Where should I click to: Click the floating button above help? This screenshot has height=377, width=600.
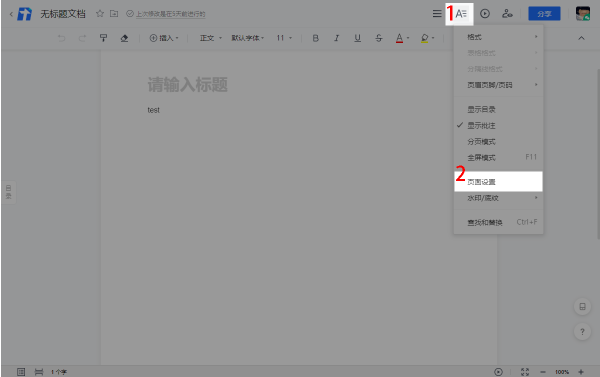[582, 307]
